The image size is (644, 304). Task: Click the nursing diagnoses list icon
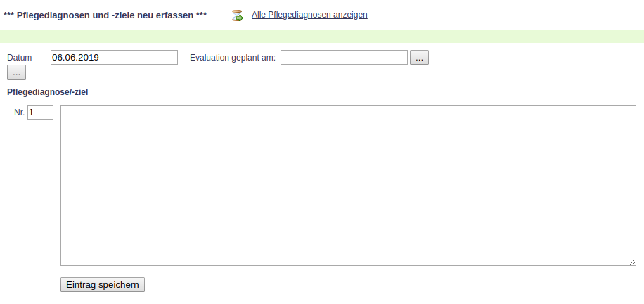pos(237,15)
